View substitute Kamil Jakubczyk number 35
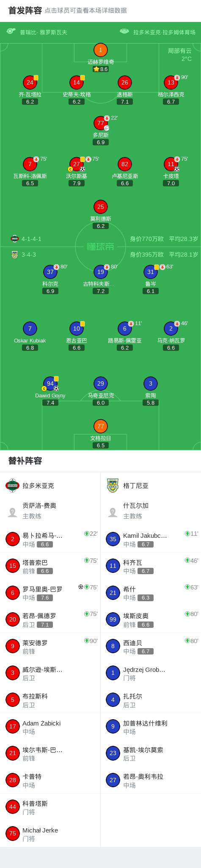Image resolution: width=201 pixels, height=868 pixels. point(113,539)
